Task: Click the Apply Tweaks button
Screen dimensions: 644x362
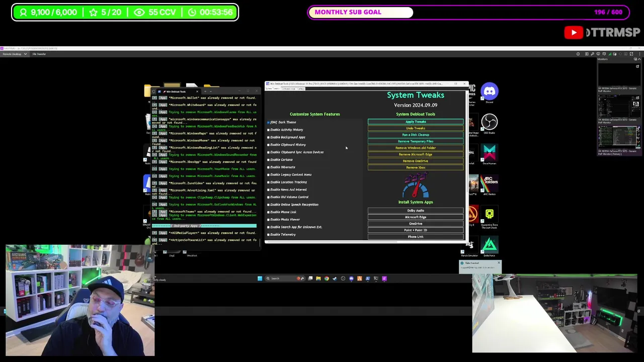Action: pos(416,122)
